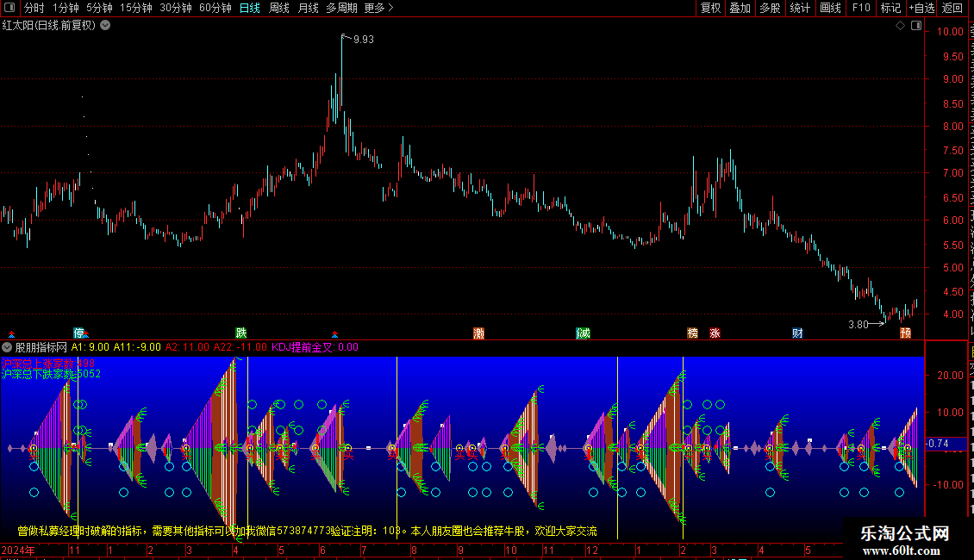The height and width of the screenshot is (560, 974).
Task: Select the 1分钟 period tab
Action: (x=66, y=8)
